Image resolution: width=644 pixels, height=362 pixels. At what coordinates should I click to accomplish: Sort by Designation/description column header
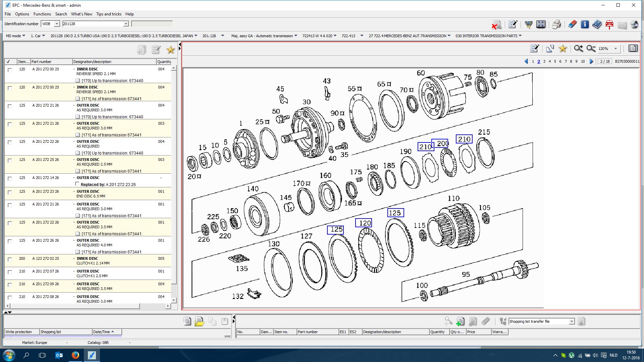point(114,62)
